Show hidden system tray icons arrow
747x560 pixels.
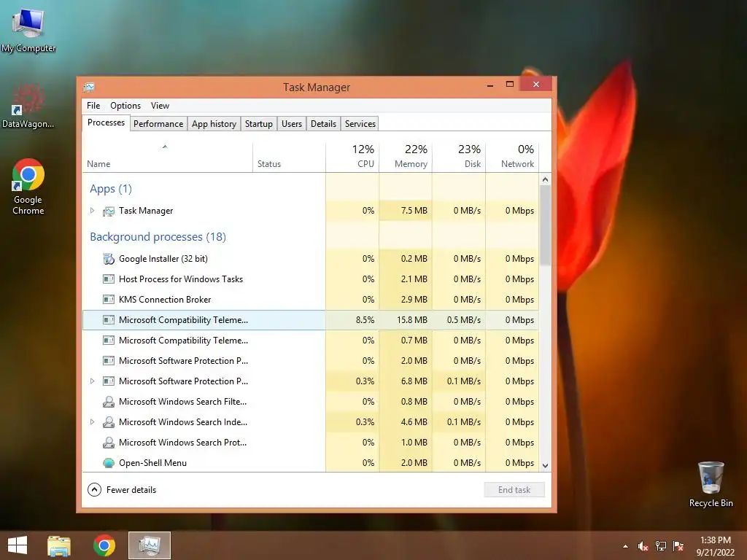click(625, 546)
